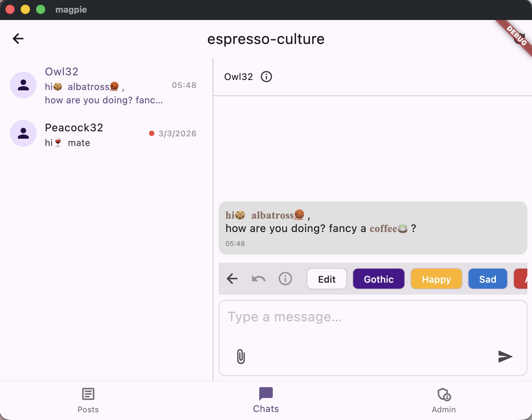Go back using the top-left arrow

click(x=18, y=39)
